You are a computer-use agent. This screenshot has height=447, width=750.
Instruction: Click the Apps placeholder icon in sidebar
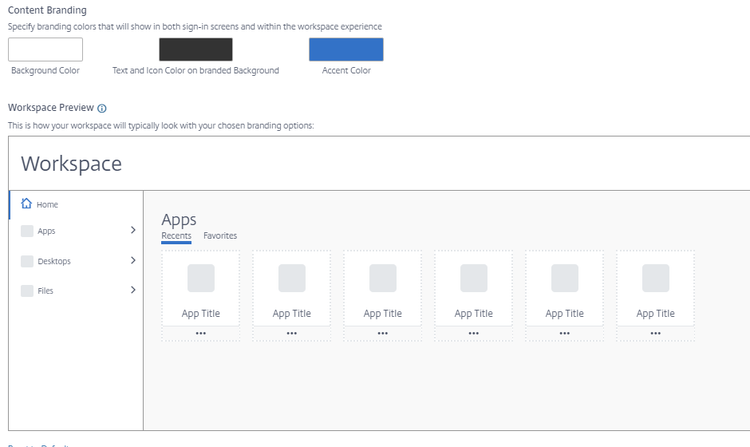pyautogui.click(x=27, y=231)
